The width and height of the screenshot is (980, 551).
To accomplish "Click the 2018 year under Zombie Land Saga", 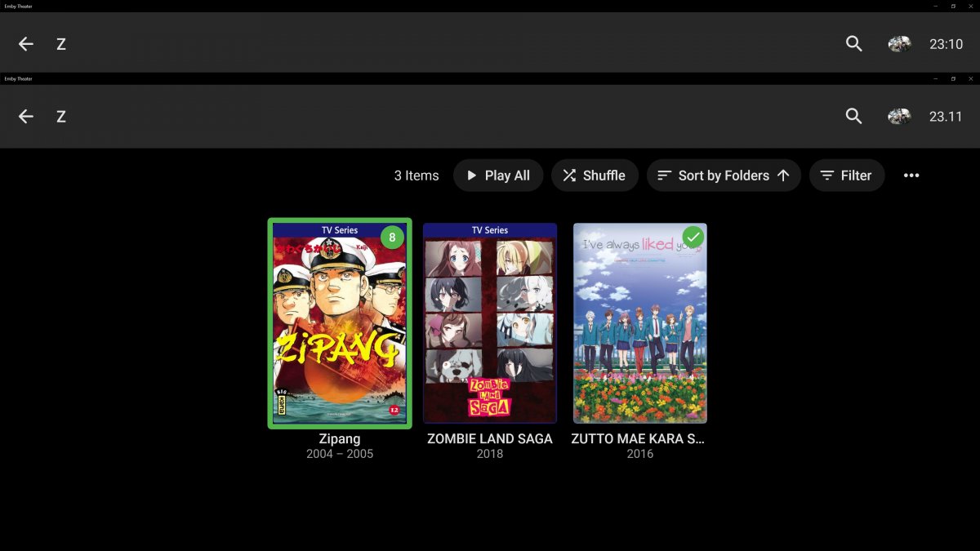I will [490, 454].
